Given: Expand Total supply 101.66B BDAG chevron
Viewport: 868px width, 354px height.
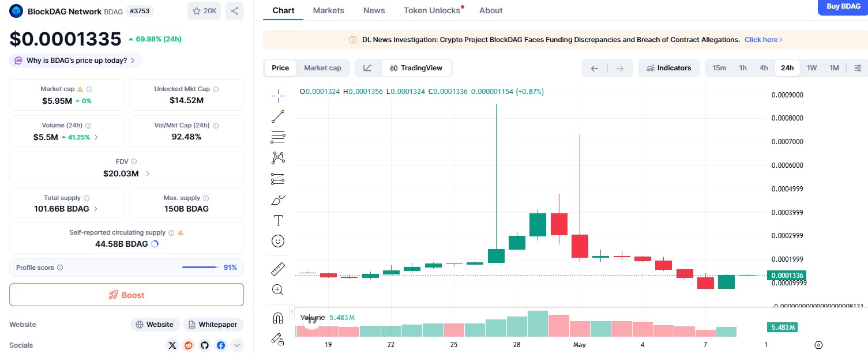Looking at the screenshot, I should coord(96,209).
